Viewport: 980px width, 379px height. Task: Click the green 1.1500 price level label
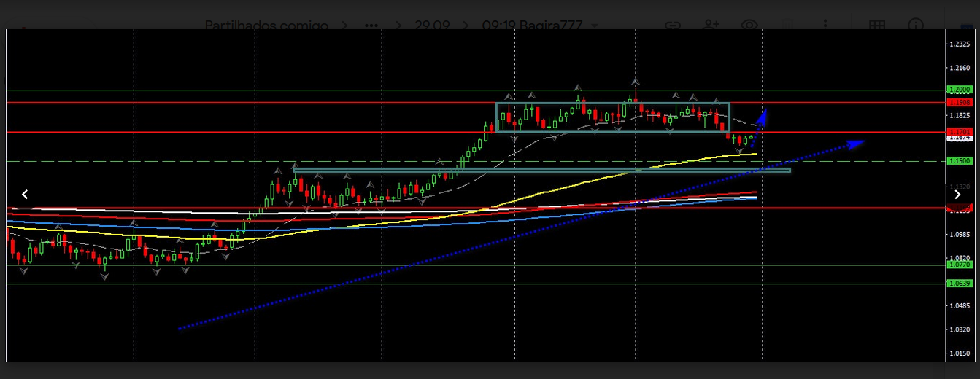click(959, 160)
